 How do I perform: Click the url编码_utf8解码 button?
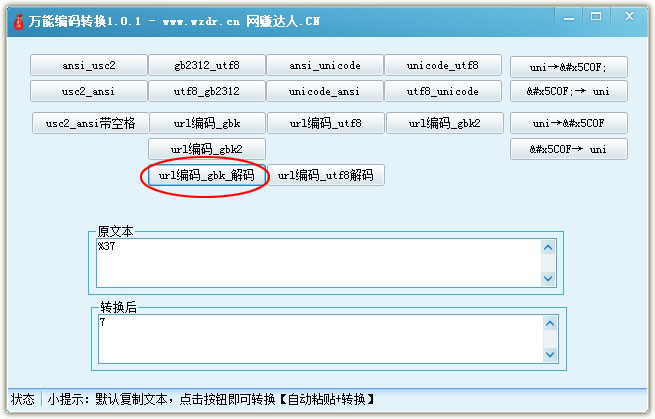pyautogui.click(x=325, y=175)
